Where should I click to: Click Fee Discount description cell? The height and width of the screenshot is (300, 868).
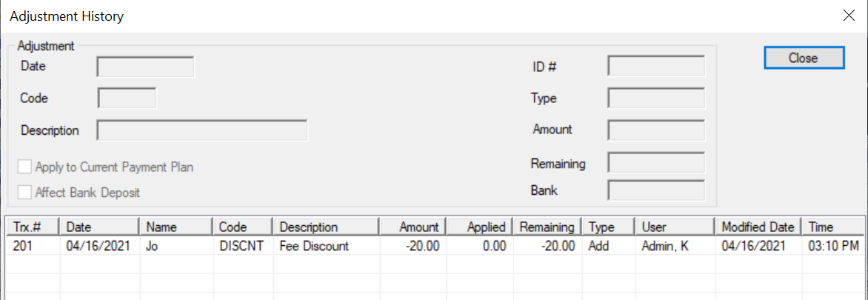[314, 246]
